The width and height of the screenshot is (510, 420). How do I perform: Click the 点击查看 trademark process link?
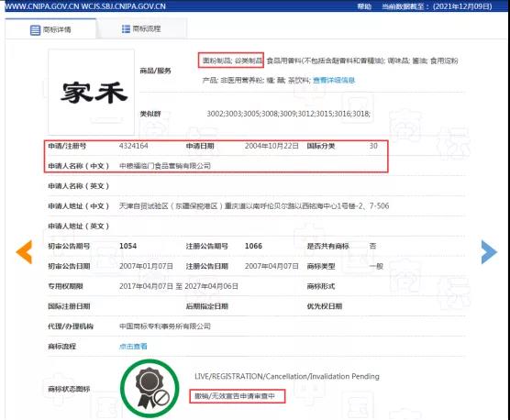[133, 347]
